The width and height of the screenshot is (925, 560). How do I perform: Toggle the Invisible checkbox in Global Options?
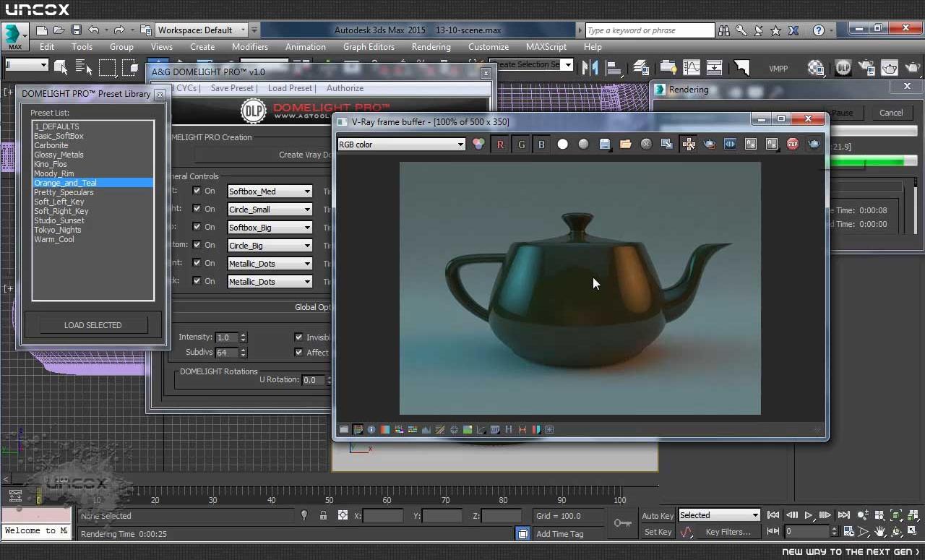pyautogui.click(x=298, y=337)
